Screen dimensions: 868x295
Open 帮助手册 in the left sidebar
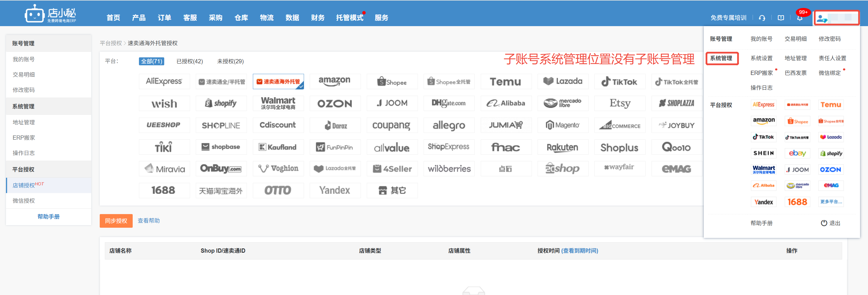[49, 217]
